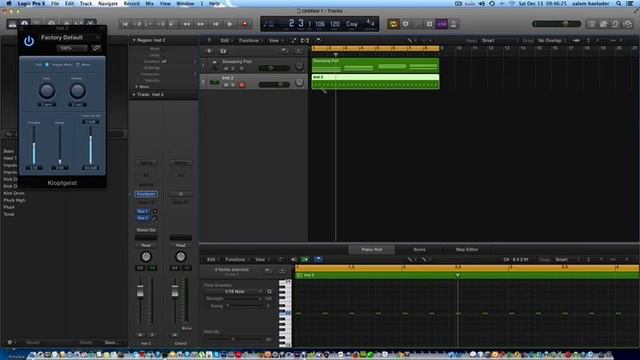Open the Drag No Overlap dropdown
The image size is (640, 360).
click(551, 40)
